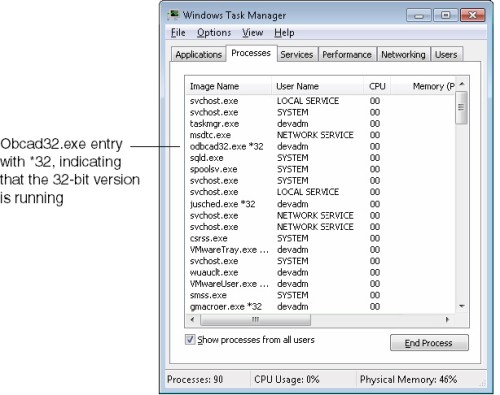The width and height of the screenshot is (500, 395).
Task: Select the Processes tab
Action: coord(251,53)
